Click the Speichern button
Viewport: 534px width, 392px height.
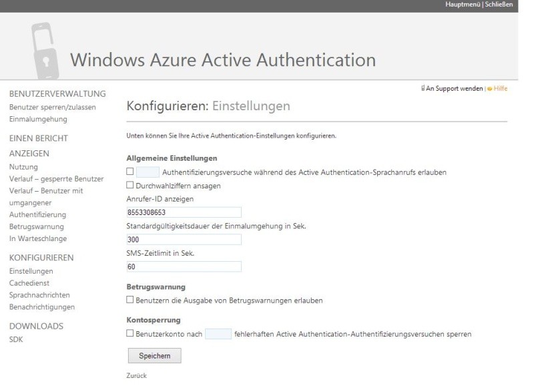click(x=154, y=355)
